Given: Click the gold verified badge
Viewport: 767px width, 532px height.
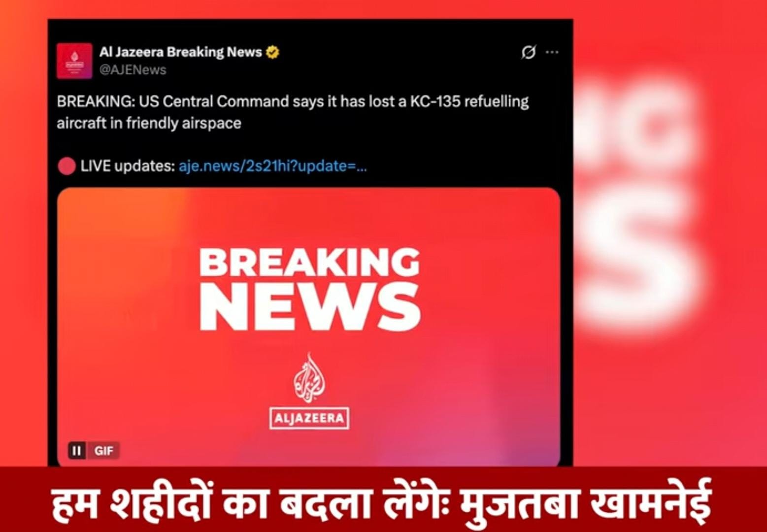Looking at the screenshot, I should (272, 52).
